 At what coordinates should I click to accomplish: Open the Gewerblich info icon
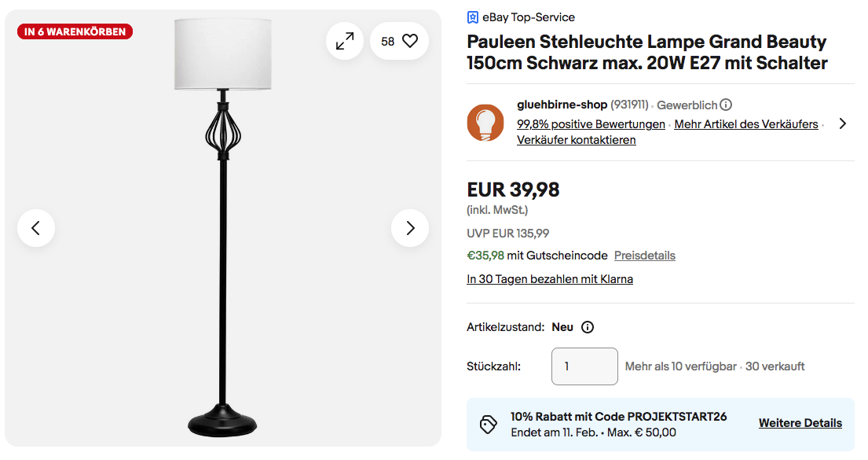(727, 105)
